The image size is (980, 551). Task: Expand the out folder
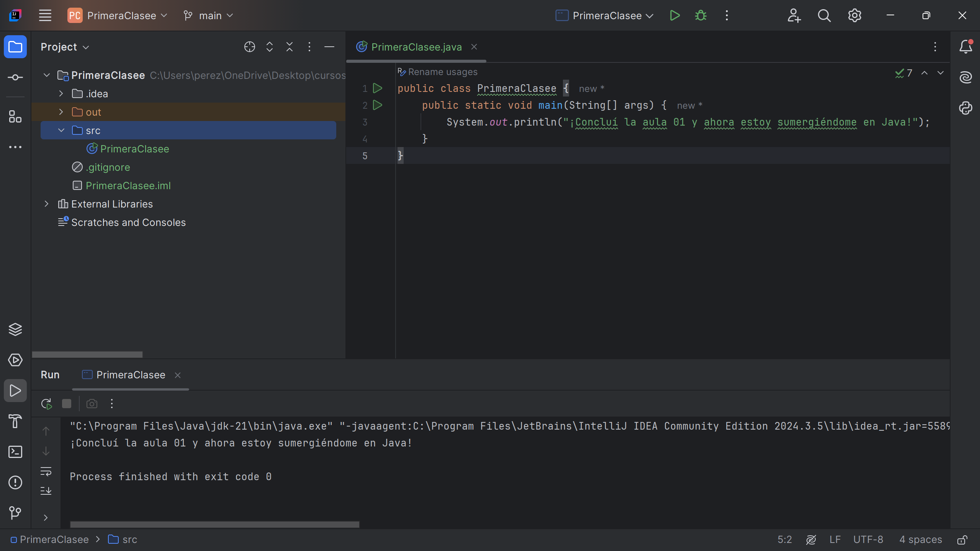pyautogui.click(x=61, y=112)
